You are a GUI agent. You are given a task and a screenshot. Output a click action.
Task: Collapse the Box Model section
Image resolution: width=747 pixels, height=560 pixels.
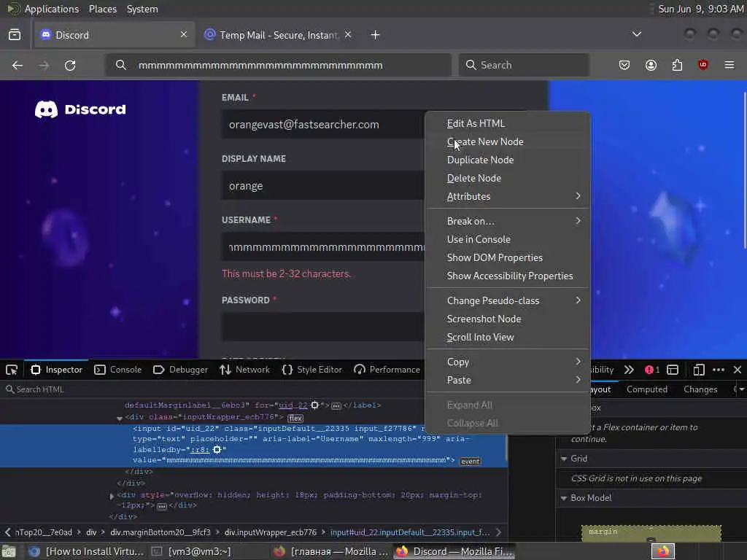(564, 498)
